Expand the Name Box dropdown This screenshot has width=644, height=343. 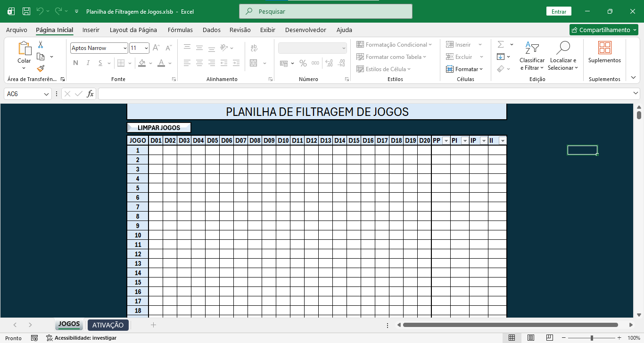(x=46, y=94)
